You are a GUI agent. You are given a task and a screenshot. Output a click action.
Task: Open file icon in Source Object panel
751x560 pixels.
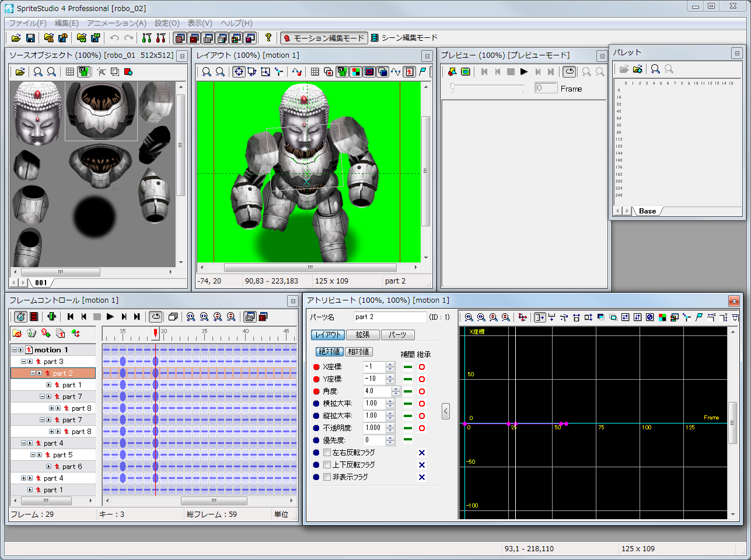(x=20, y=72)
